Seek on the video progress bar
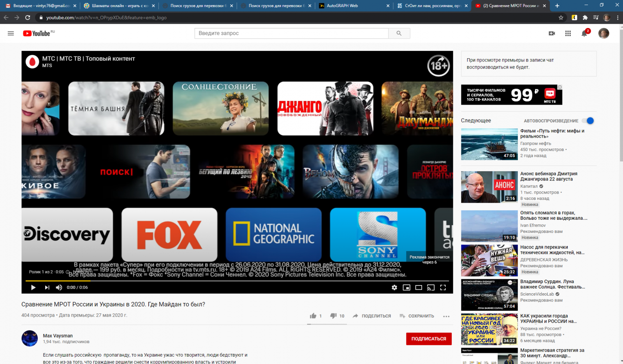The width and height of the screenshot is (623, 364). click(237, 281)
